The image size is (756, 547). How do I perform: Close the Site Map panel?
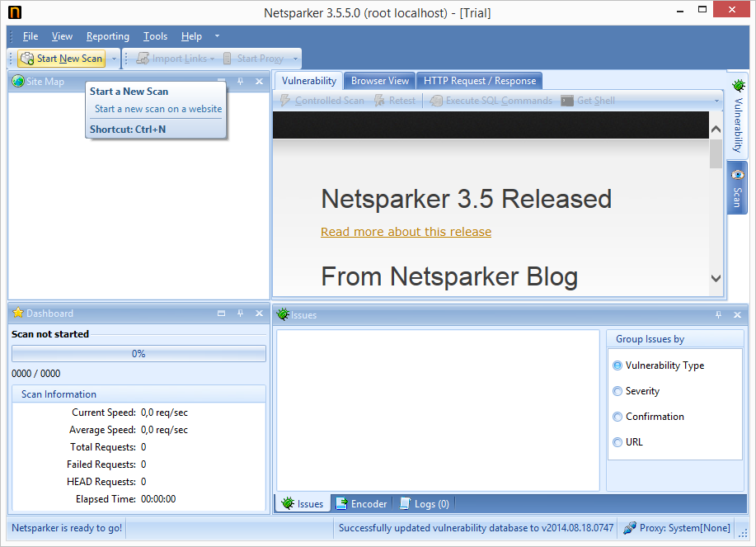(x=260, y=82)
